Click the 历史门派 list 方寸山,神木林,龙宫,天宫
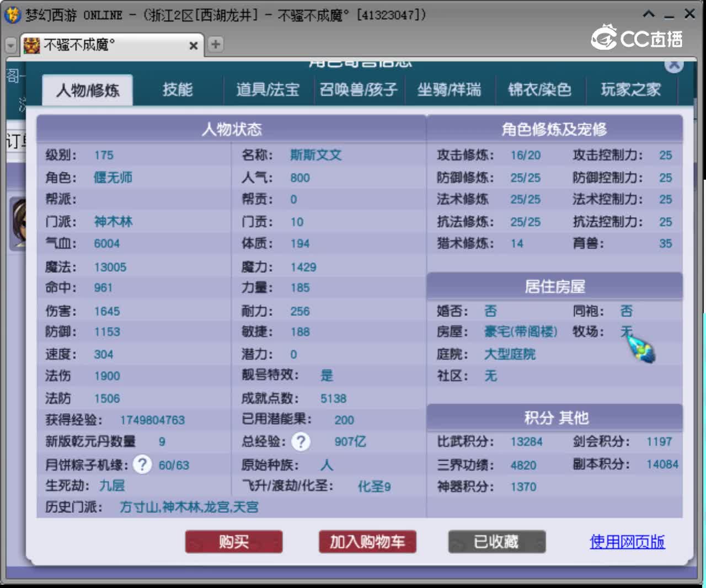 coord(189,507)
